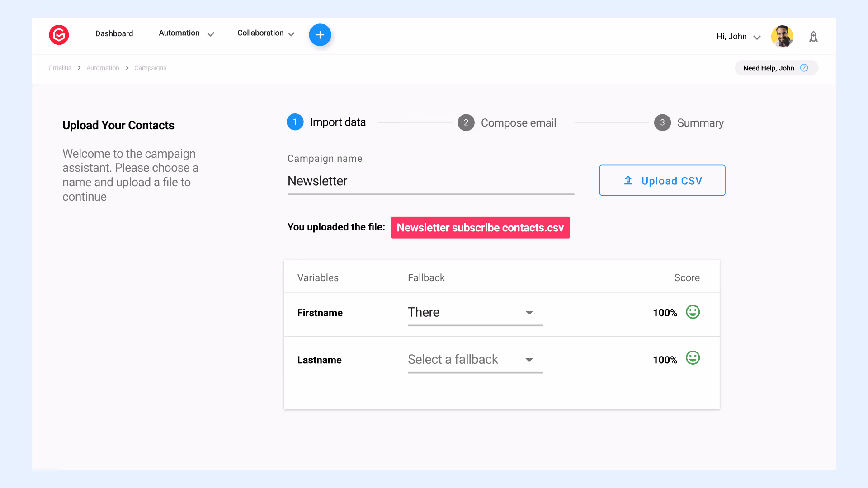Click the green smiley beside Lastname score

[693, 358]
